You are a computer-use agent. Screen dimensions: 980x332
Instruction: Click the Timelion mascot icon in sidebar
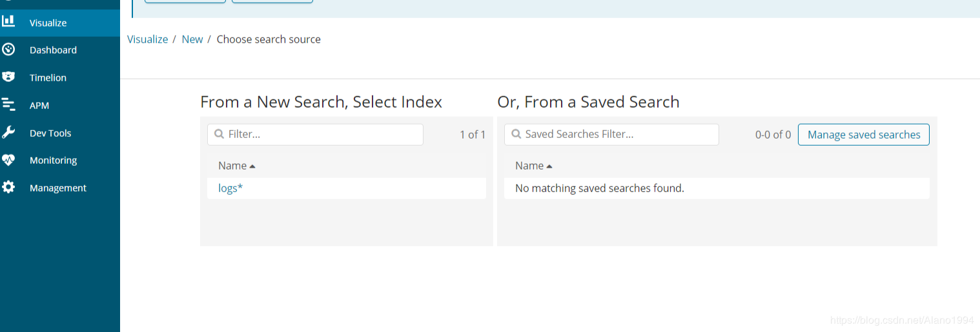pos(8,77)
